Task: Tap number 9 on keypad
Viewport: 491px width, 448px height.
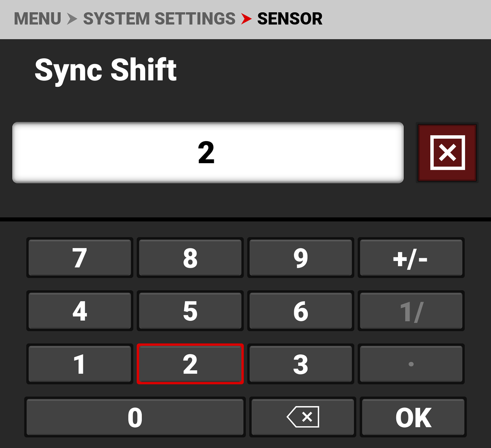Action: click(x=300, y=258)
